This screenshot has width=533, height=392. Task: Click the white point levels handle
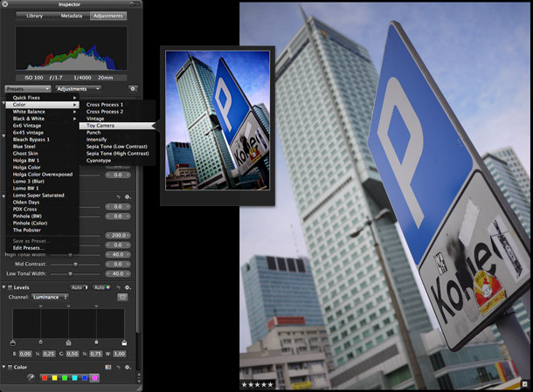pos(124,342)
